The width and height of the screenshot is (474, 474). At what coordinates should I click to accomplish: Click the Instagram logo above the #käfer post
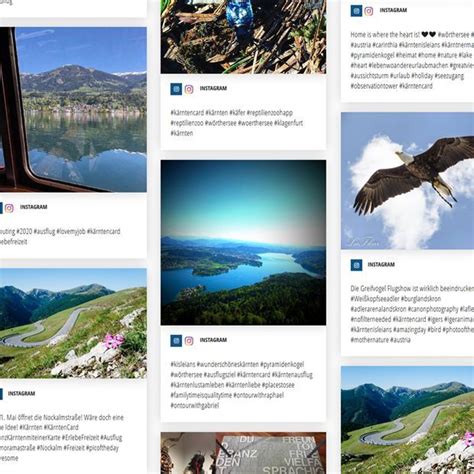coord(189,89)
